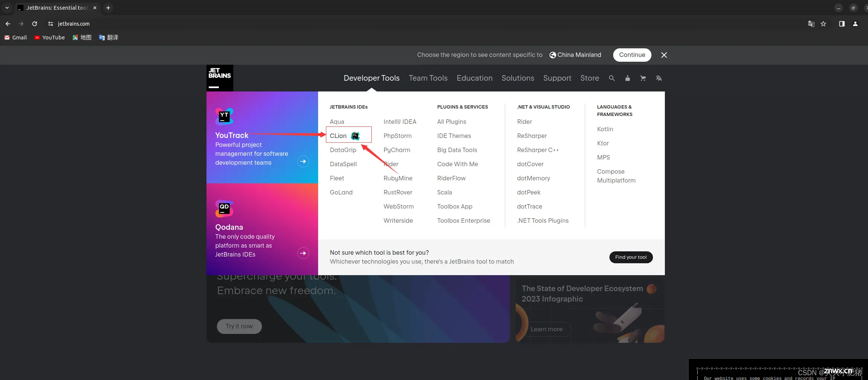Click the Qodana arrow button
868x380 pixels.
point(303,253)
